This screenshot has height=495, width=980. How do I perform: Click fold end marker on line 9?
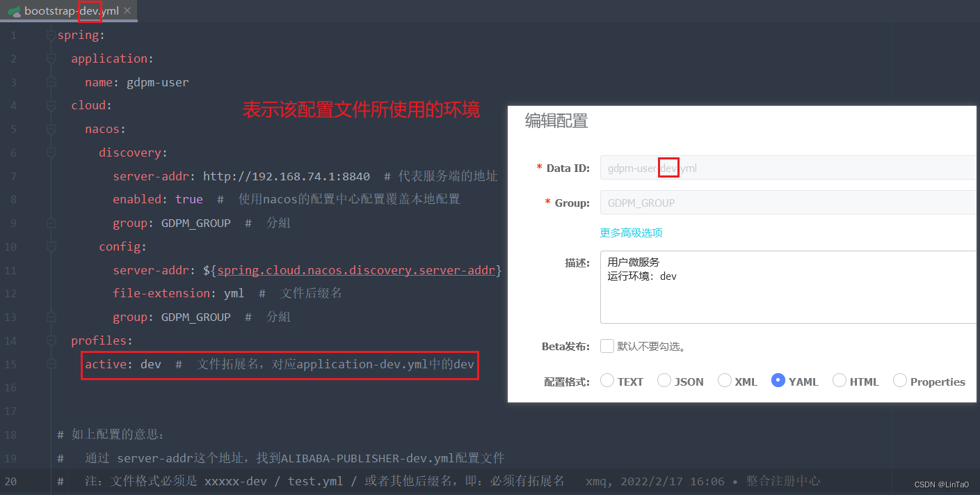point(51,223)
